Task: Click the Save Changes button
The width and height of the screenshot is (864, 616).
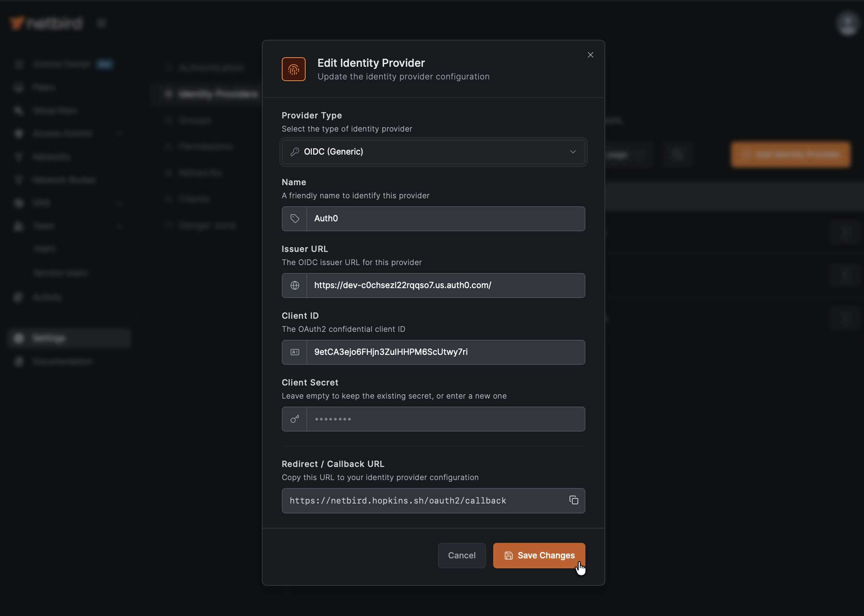Action: tap(539, 555)
